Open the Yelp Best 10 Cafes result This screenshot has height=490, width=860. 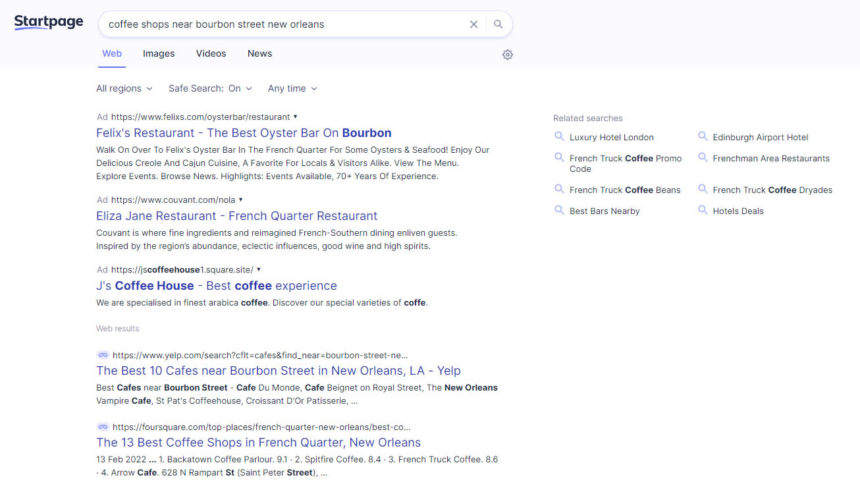278,371
